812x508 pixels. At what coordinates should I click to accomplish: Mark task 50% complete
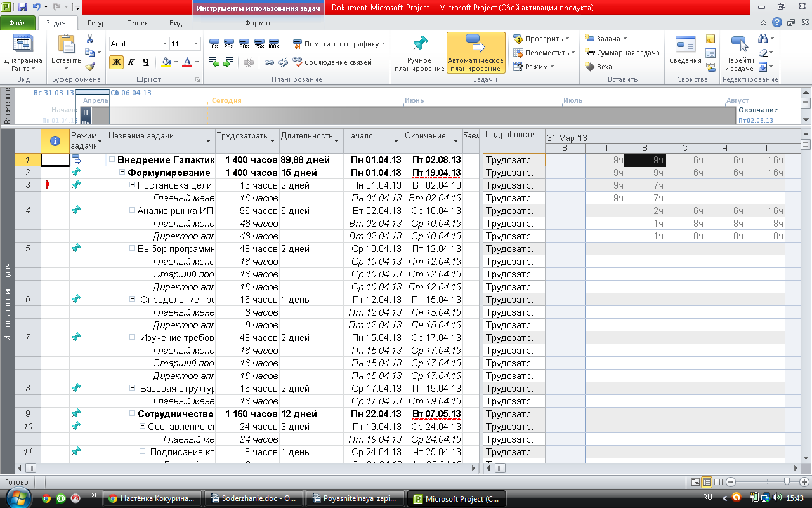point(244,44)
